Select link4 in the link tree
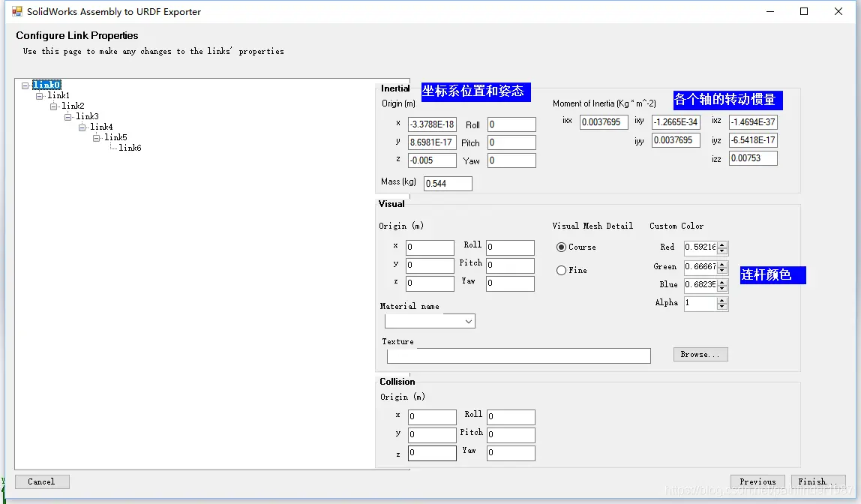This screenshot has height=504, width=861. click(101, 127)
